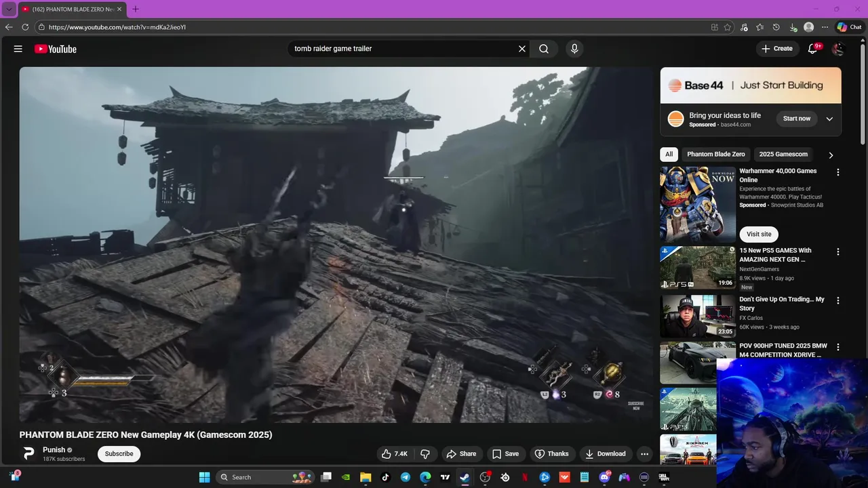868x488 pixels.
Task: Visit site for Warhammer 40,000 ad
Action: pos(759,234)
